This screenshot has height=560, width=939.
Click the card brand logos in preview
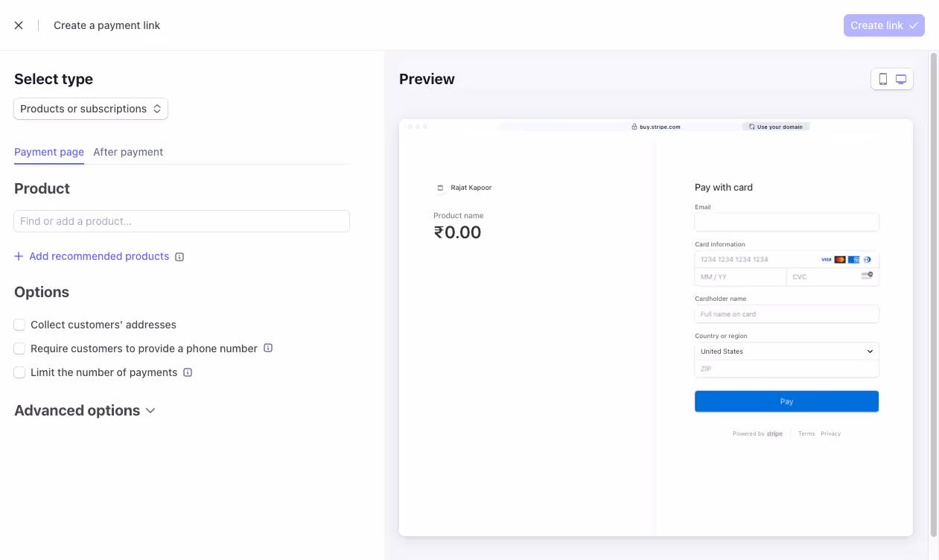[846, 259]
